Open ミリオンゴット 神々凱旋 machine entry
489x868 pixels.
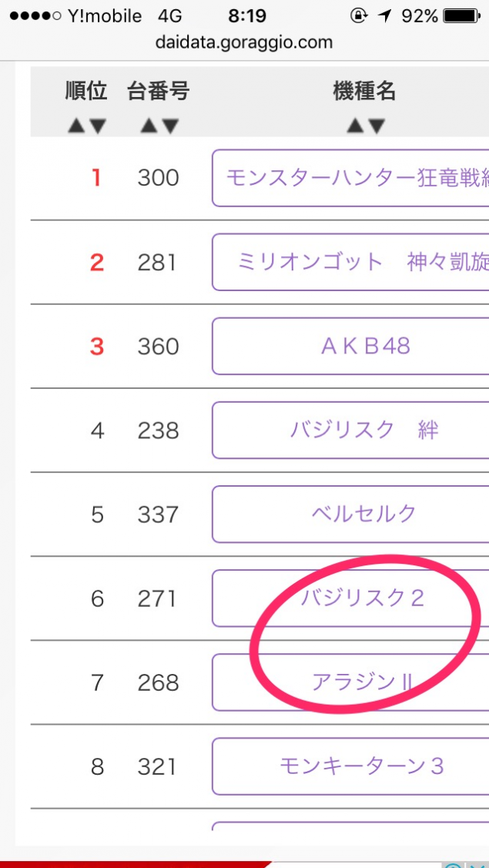coord(350,263)
